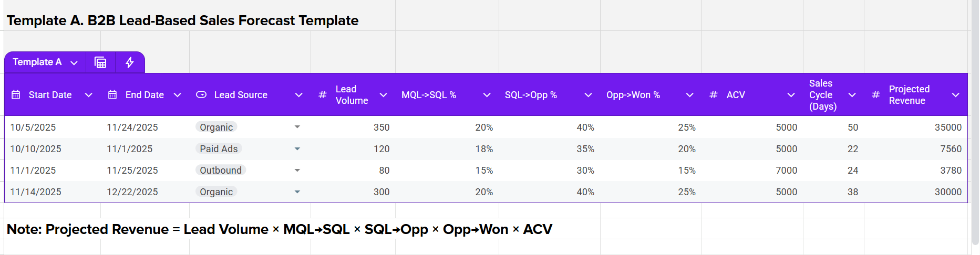Open the Template A table name dropdown

click(x=74, y=63)
